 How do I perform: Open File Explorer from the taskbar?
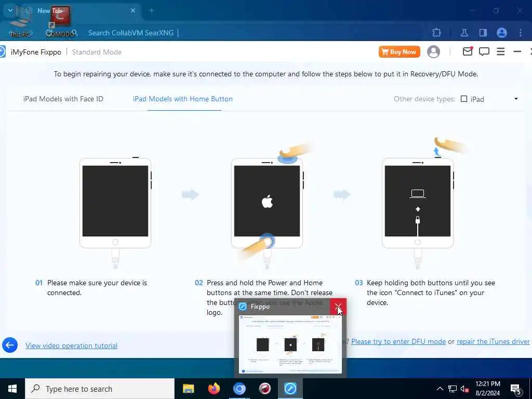[188, 389]
